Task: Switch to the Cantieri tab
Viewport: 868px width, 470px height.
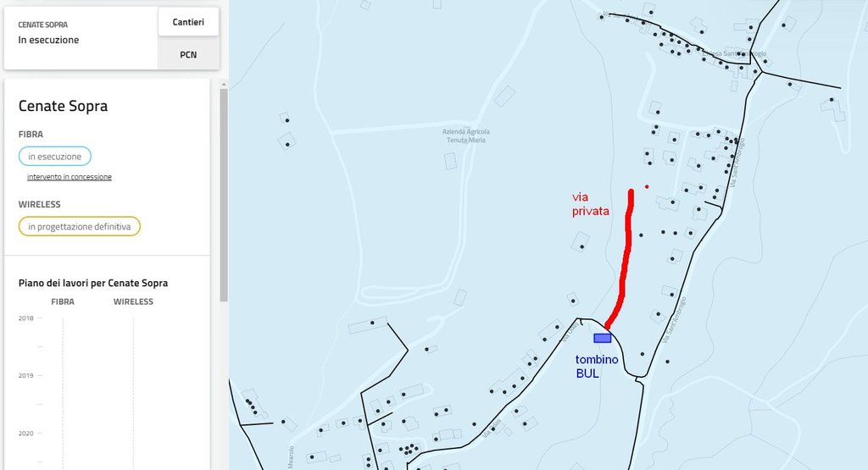Action: click(x=188, y=22)
